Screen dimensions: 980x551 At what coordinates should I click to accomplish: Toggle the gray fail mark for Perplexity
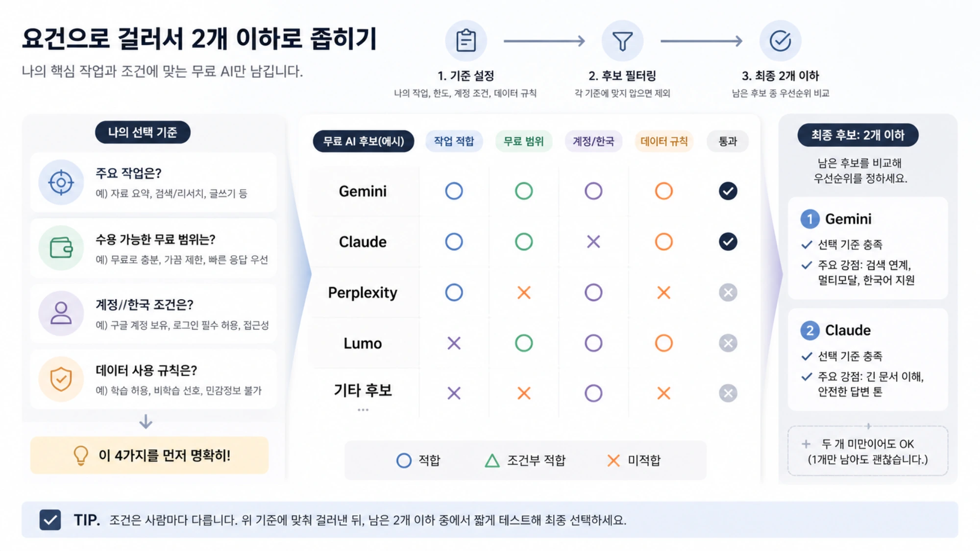tap(728, 293)
